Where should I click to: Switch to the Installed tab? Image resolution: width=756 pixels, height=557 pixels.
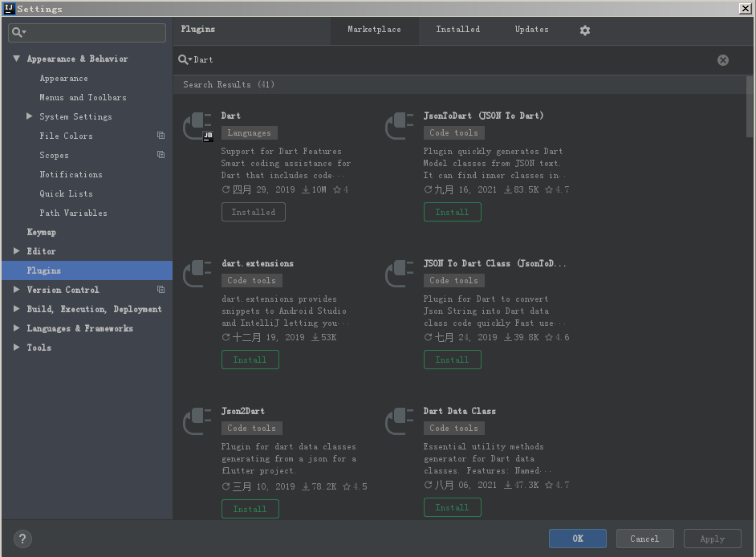point(458,30)
